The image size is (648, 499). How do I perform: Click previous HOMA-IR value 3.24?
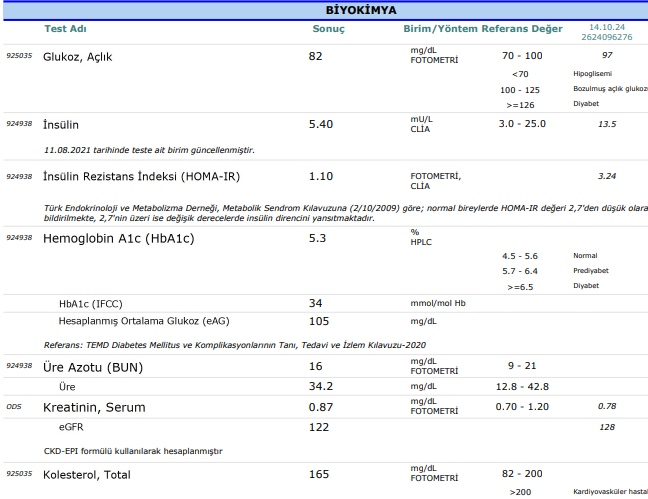tap(607, 176)
